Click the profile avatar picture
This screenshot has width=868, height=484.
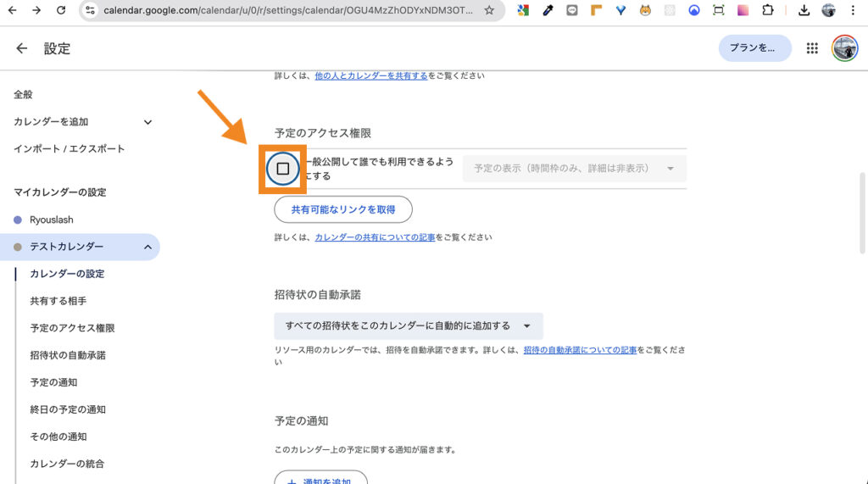(844, 48)
